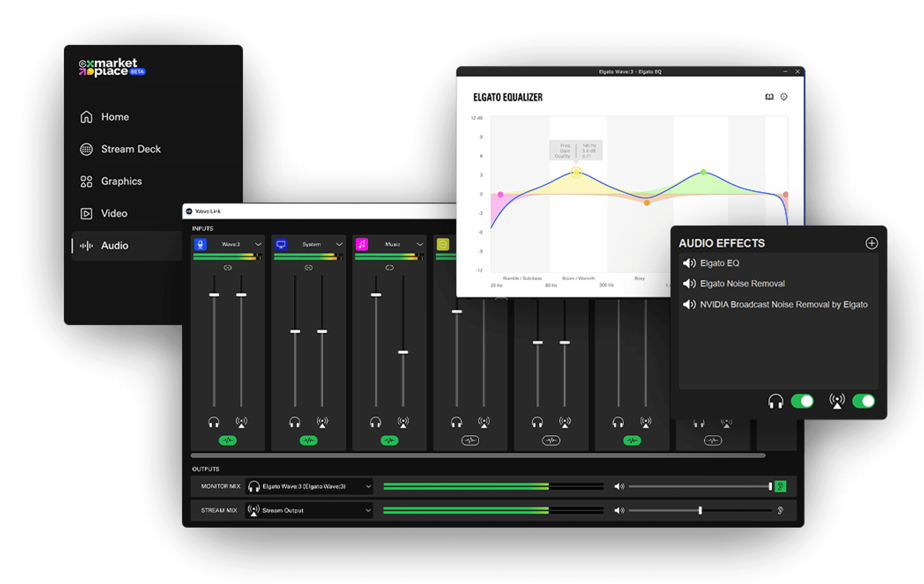The height and width of the screenshot is (584, 924).
Task: Click the Wave:3 microphone channel icon
Action: [x=200, y=244]
